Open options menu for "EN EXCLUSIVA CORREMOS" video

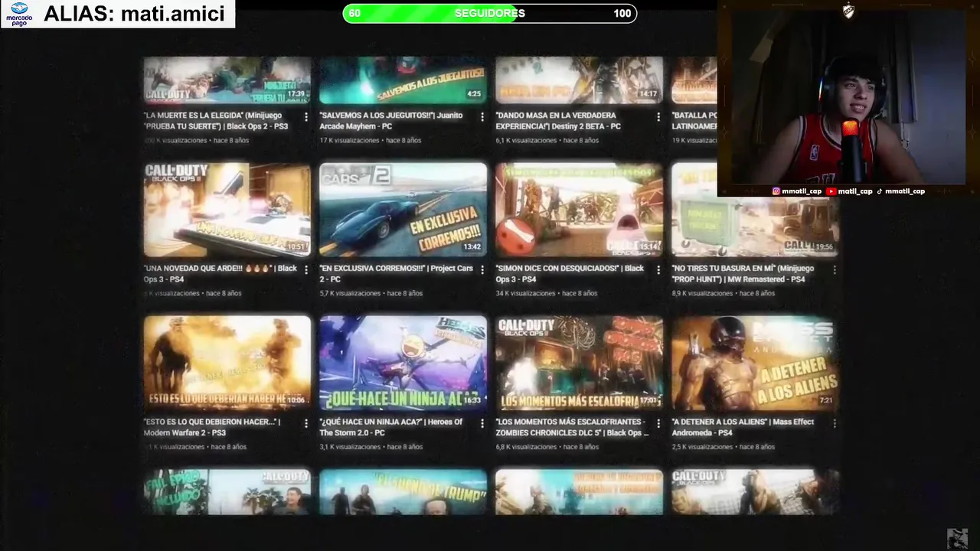tap(482, 269)
